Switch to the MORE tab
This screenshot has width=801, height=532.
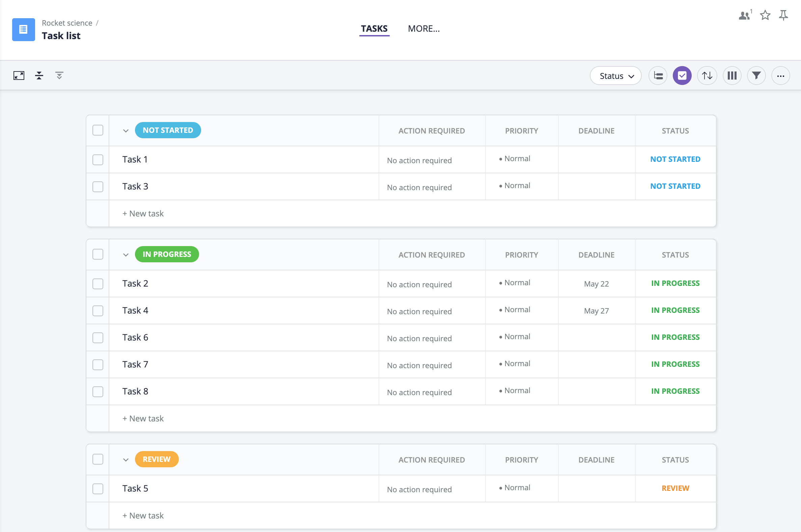pos(424,28)
